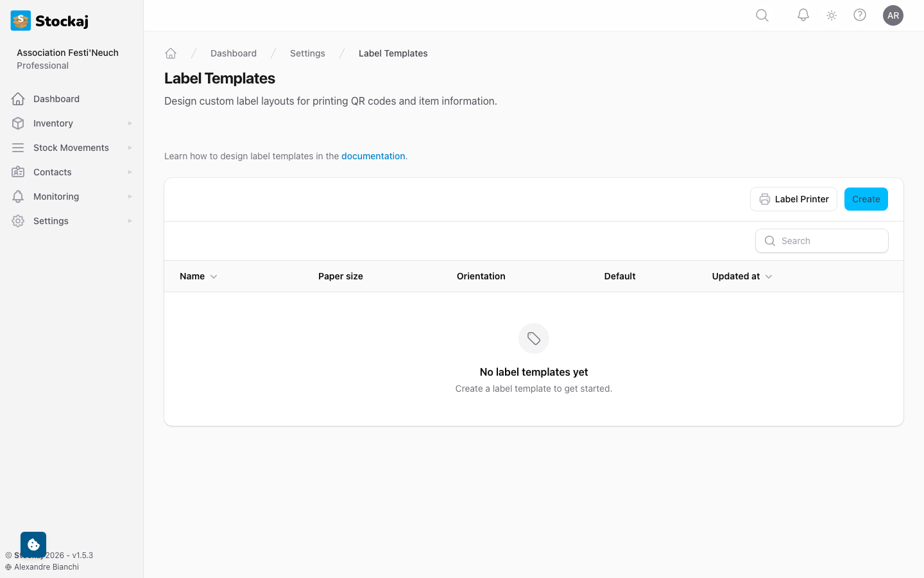Expand the Monitoring sidebar menu

72,197
